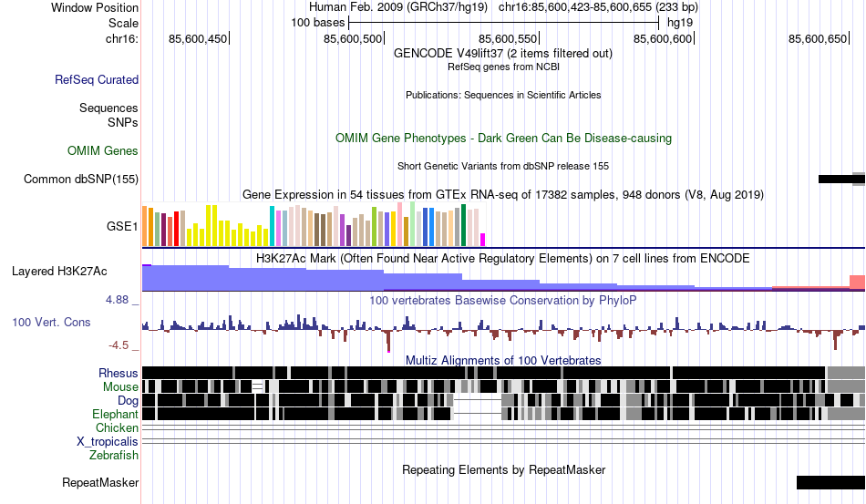Select the Dog alignment row label
This screenshot has height=504, width=866.
tap(128, 400)
